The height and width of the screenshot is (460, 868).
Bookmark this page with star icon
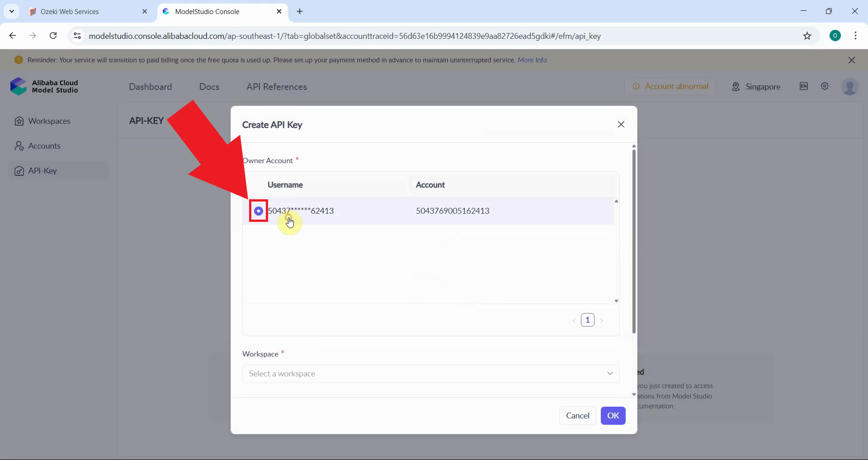[x=807, y=36]
